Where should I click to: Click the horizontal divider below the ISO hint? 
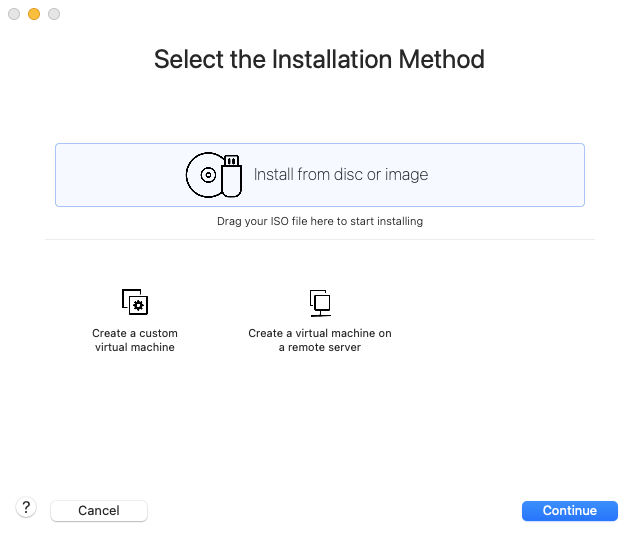[320, 240]
